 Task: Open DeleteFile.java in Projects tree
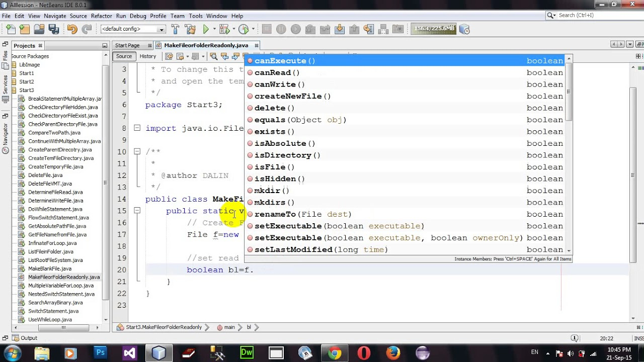pyautogui.click(x=45, y=175)
